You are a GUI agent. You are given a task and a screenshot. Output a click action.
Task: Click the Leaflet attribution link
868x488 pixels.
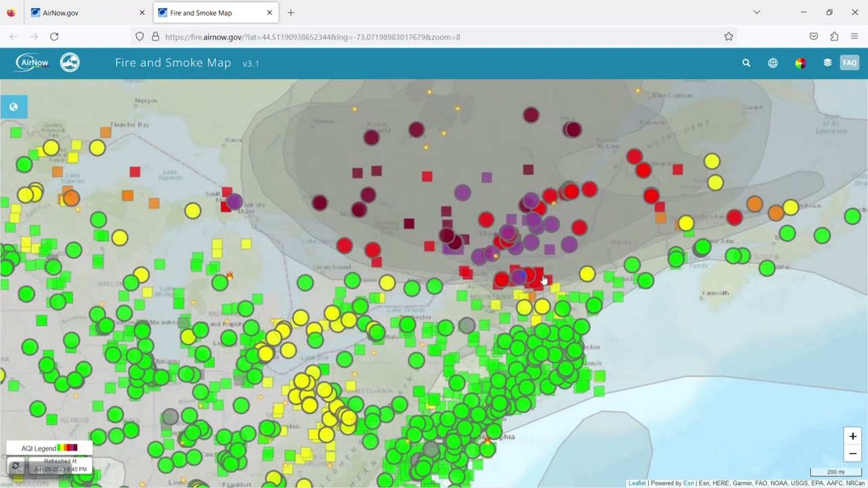[637, 483]
